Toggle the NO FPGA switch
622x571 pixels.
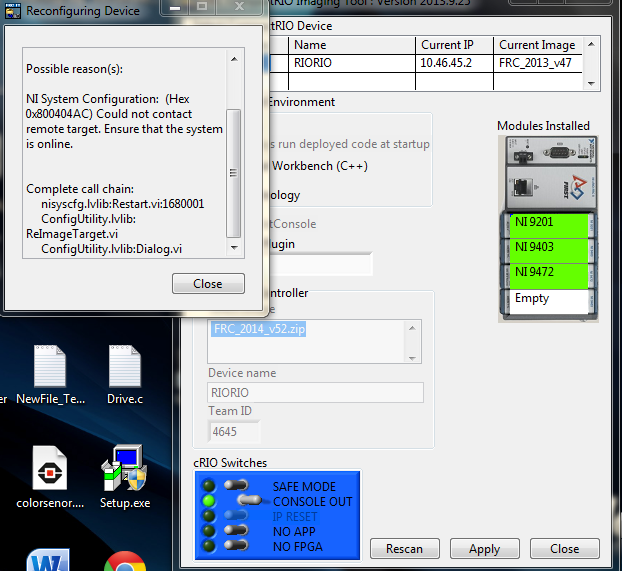click(x=236, y=546)
